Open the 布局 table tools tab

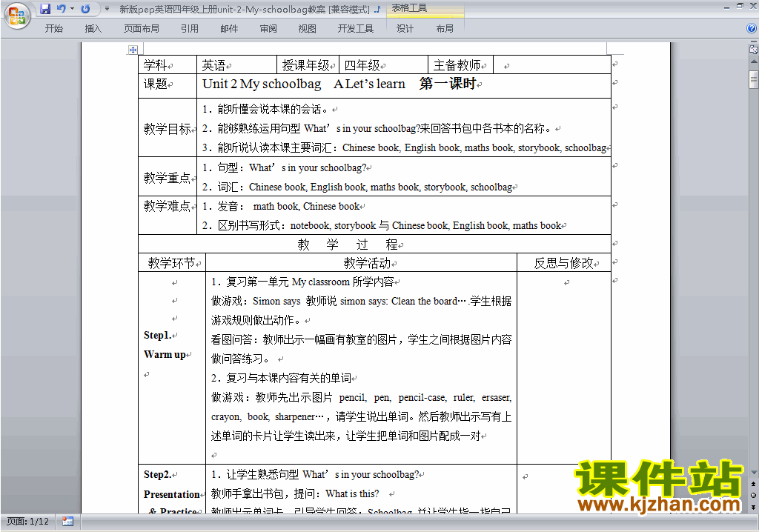(445, 29)
